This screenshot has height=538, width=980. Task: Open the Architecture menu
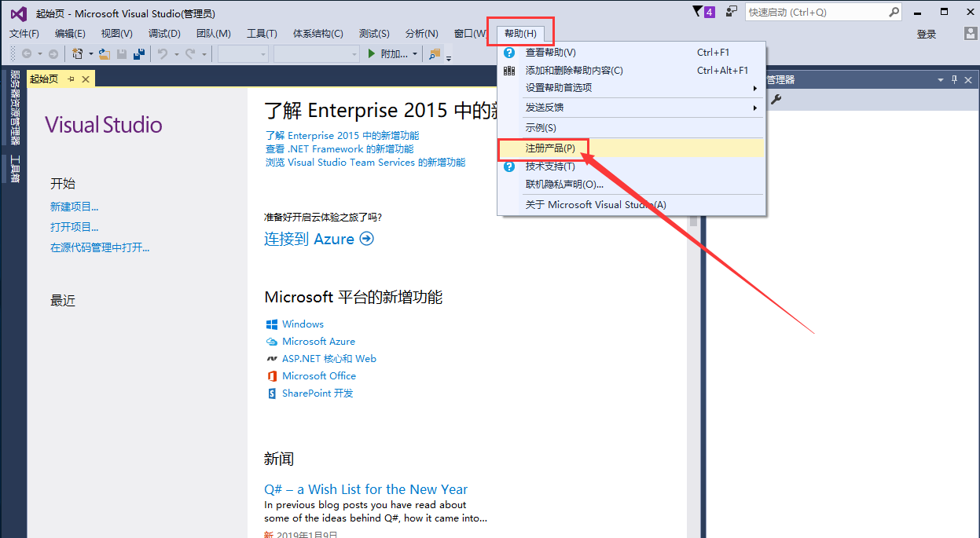(x=318, y=34)
